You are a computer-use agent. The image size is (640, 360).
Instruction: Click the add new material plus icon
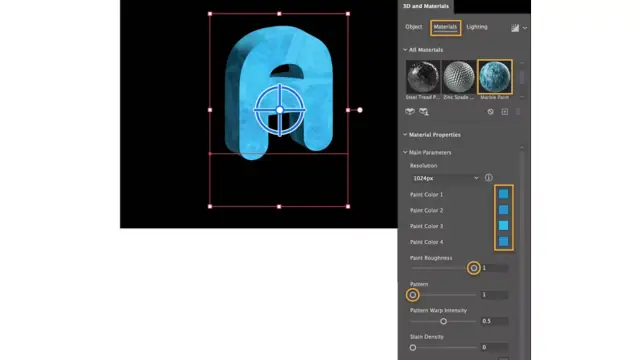(505, 111)
